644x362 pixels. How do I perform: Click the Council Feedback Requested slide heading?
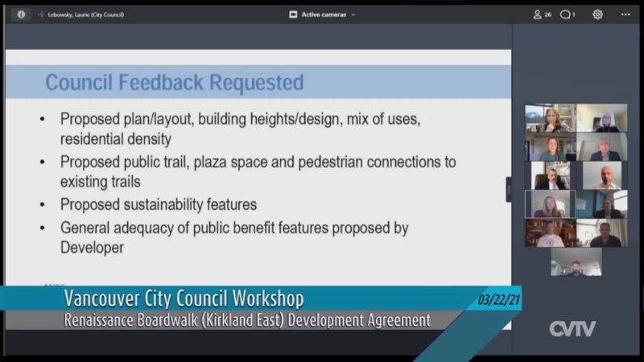[x=174, y=82]
